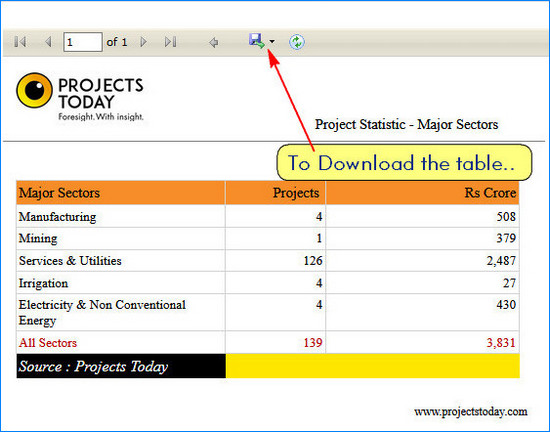Jump to last page of report
This screenshot has height=432, width=550.
(x=170, y=42)
